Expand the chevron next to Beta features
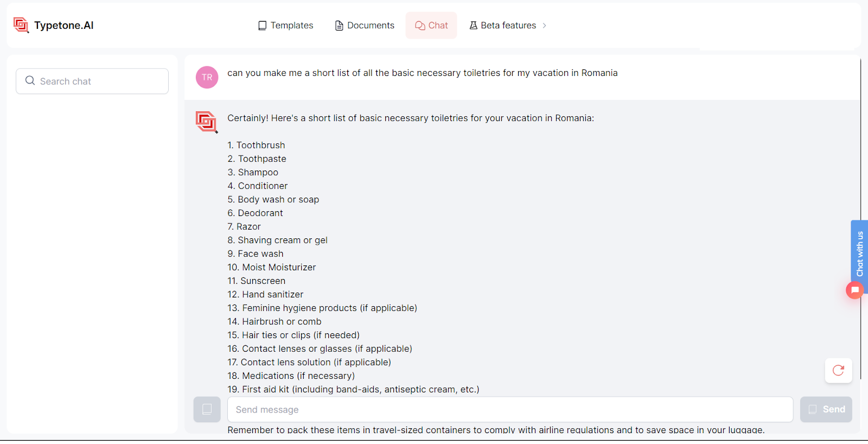This screenshot has width=868, height=444. pos(544,26)
